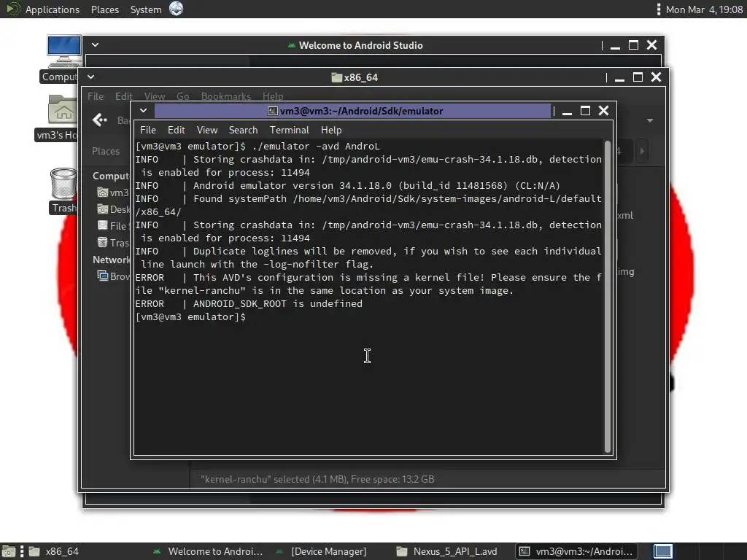This screenshot has height=560, width=747.
Task: Open the Terminal menu in terminal menubar
Action: pyautogui.click(x=289, y=130)
